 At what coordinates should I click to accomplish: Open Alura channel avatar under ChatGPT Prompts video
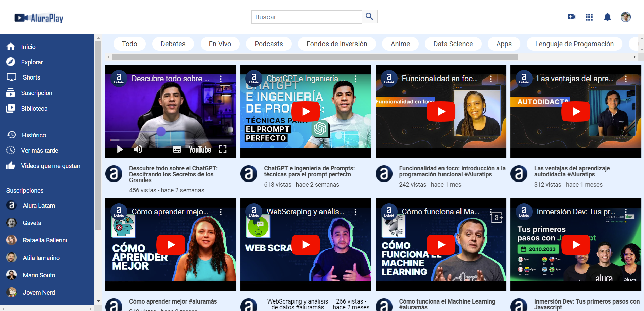(x=249, y=174)
